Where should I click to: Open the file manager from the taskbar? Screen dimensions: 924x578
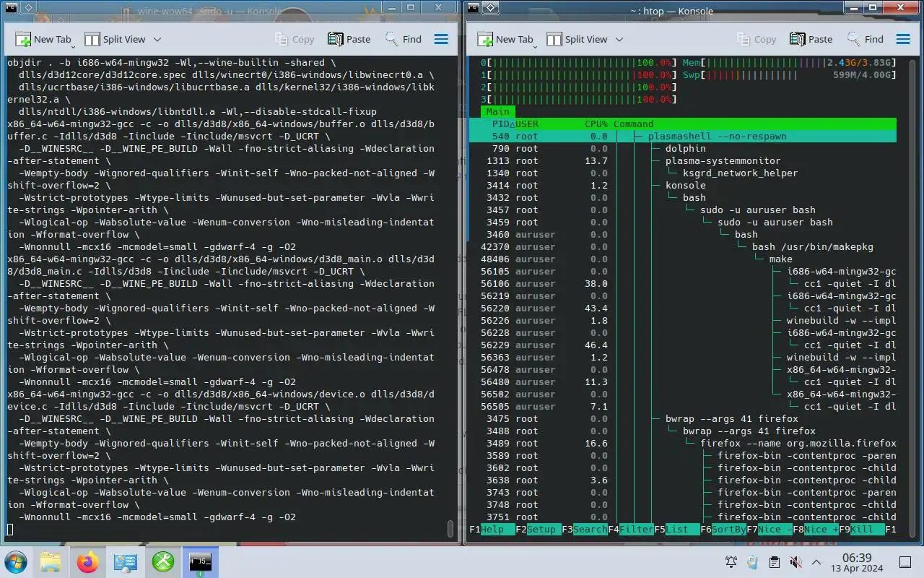[51, 561]
